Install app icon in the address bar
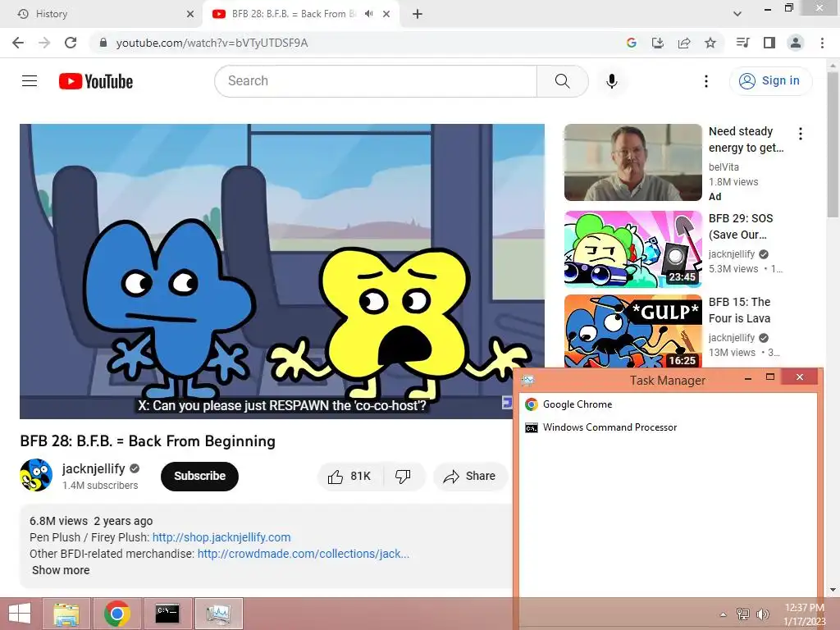The image size is (840, 630). 658,43
